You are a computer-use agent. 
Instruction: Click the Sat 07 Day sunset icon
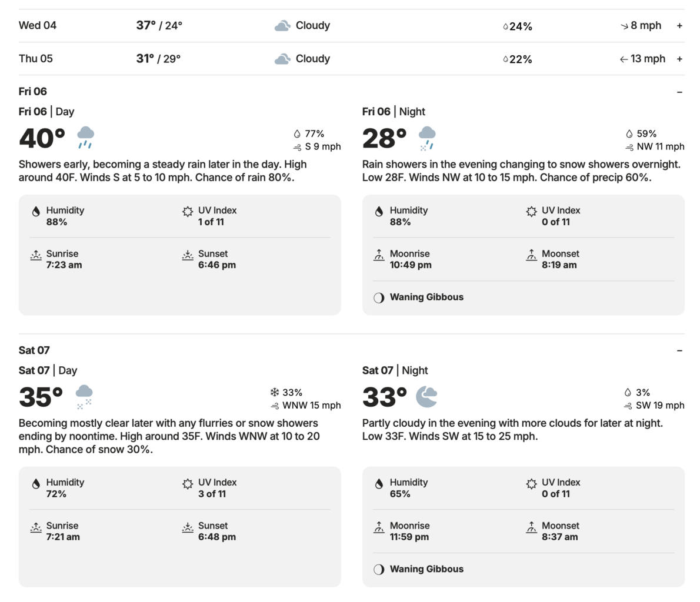(188, 527)
